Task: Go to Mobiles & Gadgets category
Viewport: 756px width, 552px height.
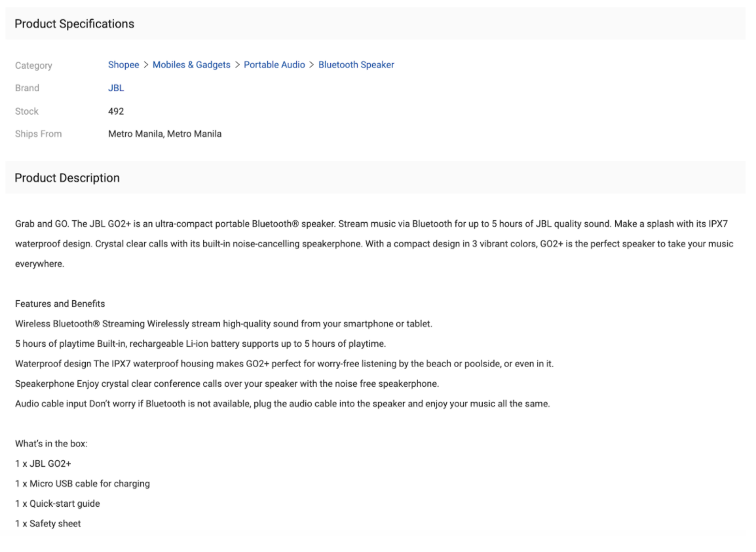Action: pyautogui.click(x=191, y=65)
